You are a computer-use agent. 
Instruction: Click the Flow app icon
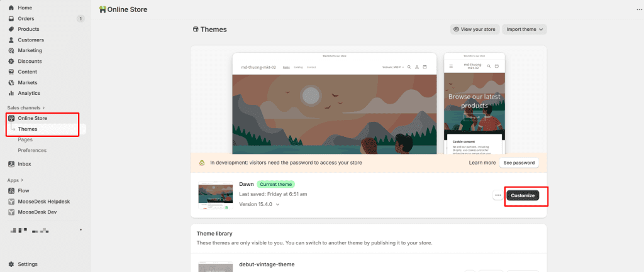tap(11, 191)
